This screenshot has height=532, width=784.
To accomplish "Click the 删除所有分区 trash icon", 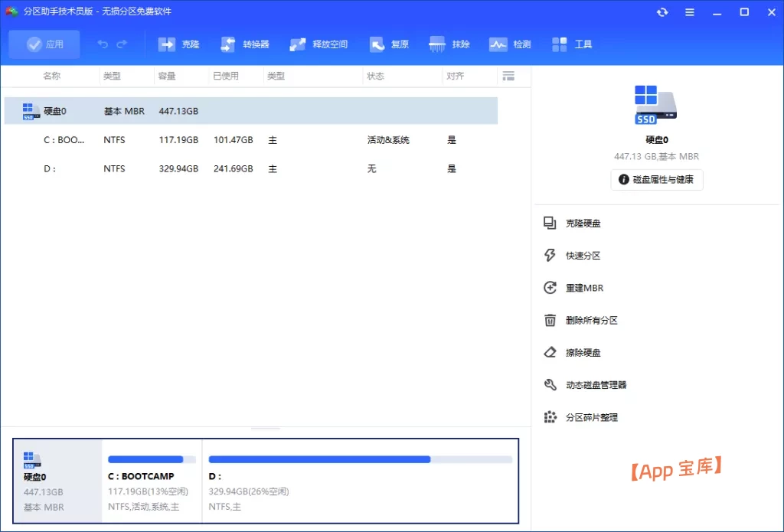I will tap(550, 320).
